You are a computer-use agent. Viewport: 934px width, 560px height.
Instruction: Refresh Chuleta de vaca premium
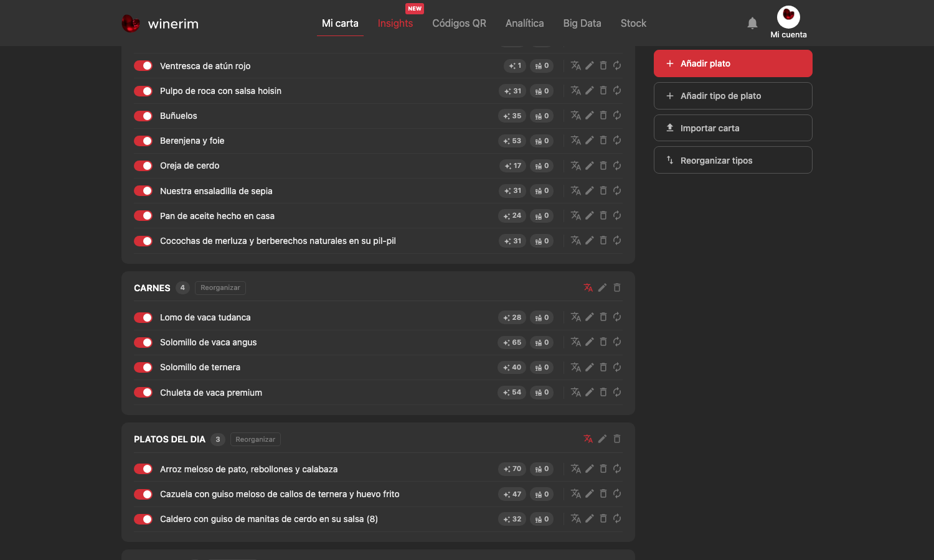(x=617, y=393)
